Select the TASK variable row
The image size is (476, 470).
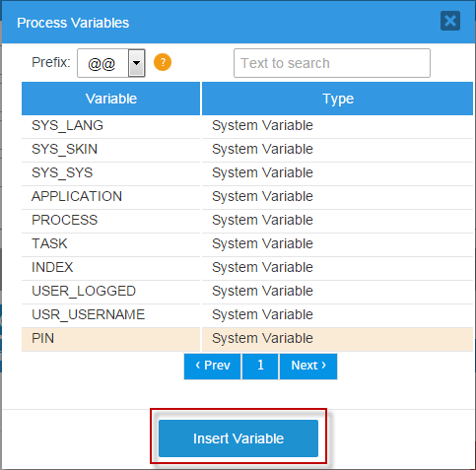point(247,244)
